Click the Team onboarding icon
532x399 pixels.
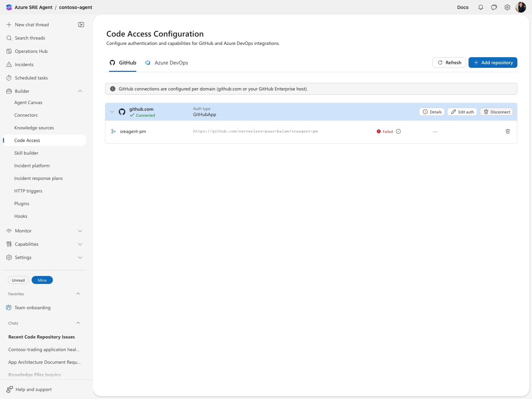click(x=9, y=308)
